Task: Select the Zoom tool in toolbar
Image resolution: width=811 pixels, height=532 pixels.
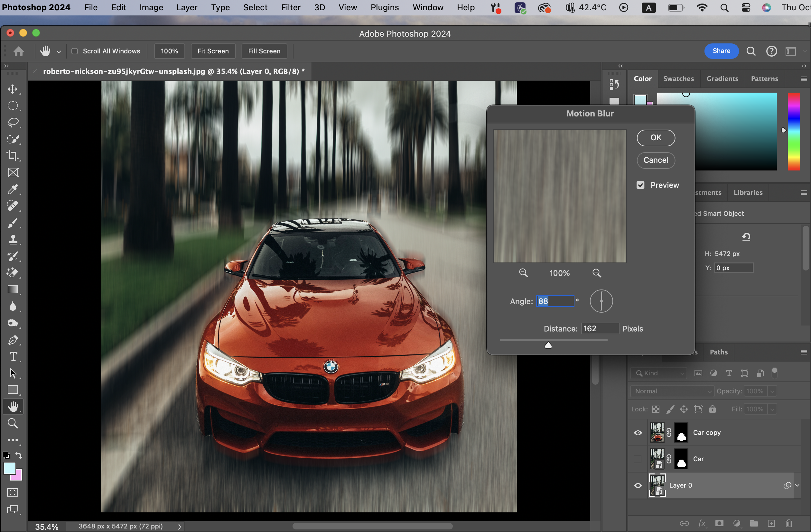Action: tap(13, 423)
